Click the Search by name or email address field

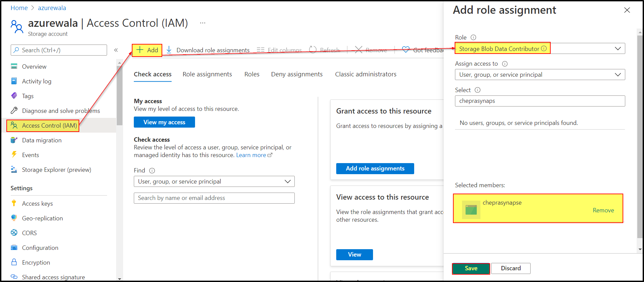tap(214, 198)
